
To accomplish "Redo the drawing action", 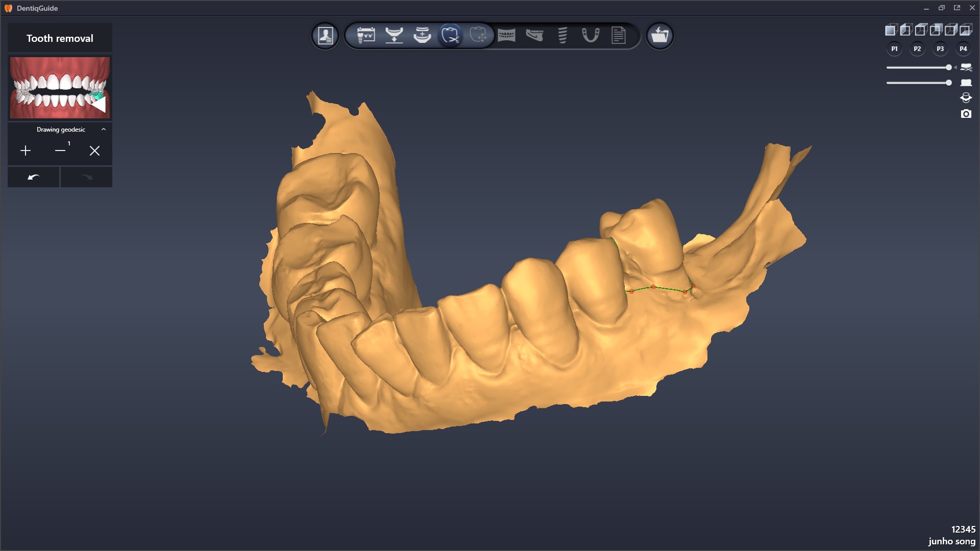I will 86,177.
